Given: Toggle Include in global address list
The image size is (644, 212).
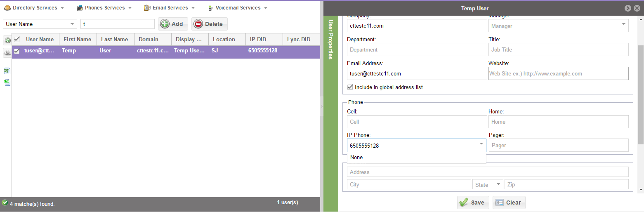Looking at the screenshot, I should 350,87.
